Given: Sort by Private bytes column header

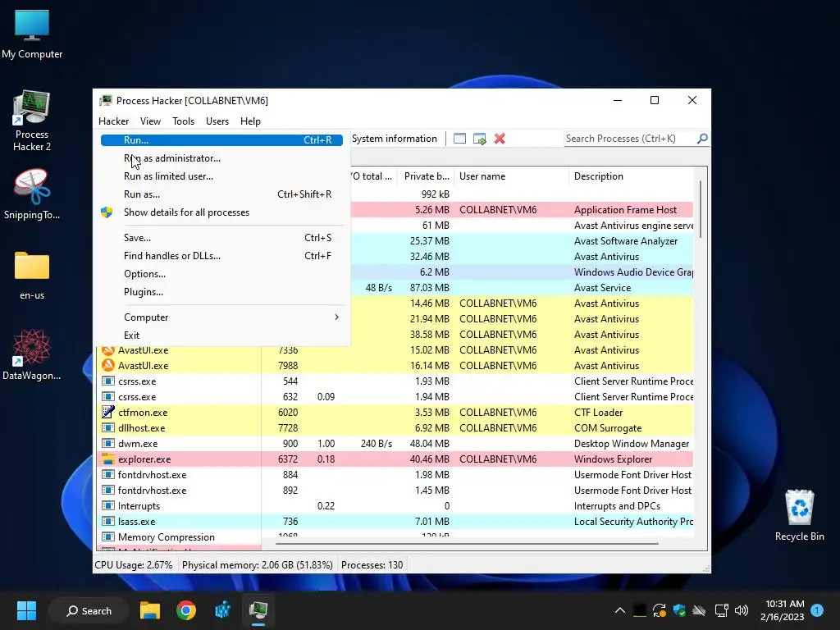Looking at the screenshot, I should [x=427, y=176].
